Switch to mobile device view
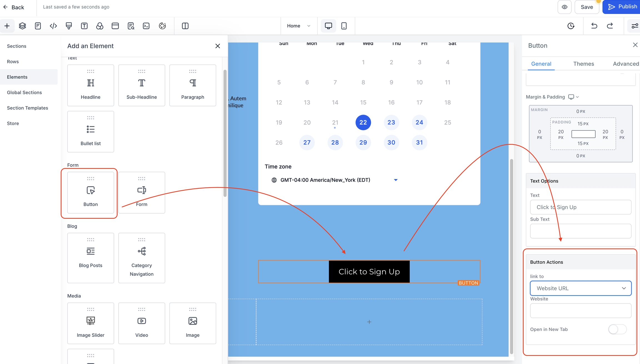 (x=344, y=26)
